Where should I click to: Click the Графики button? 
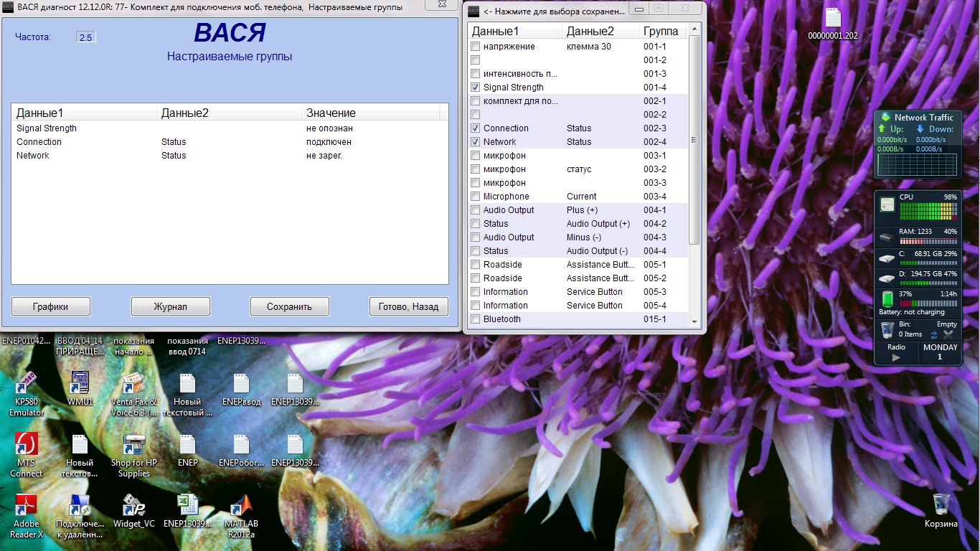[51, 306]
